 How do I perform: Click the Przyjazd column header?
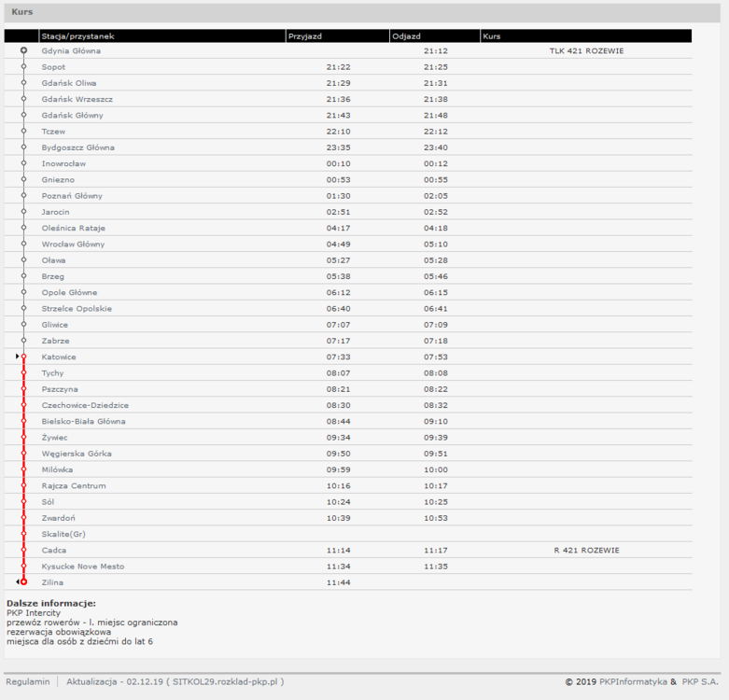(338, 36)
